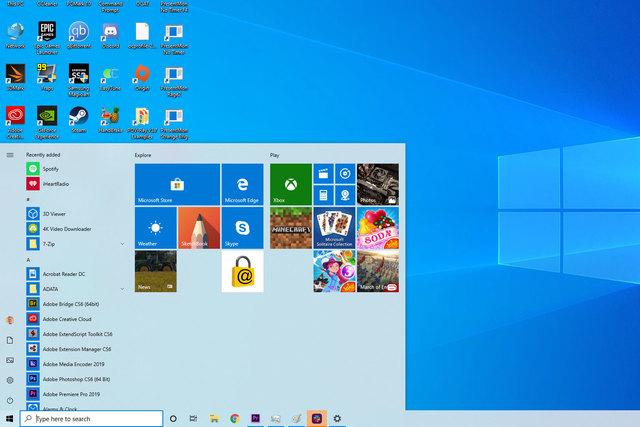This screenshot has height=427, width=640.
Task: Launch Adobe Premiere Pro 2019 from the list
Action: 76,394
